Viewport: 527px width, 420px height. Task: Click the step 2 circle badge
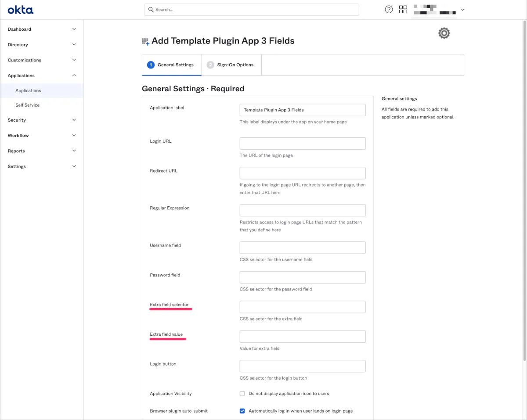point(210,65)
